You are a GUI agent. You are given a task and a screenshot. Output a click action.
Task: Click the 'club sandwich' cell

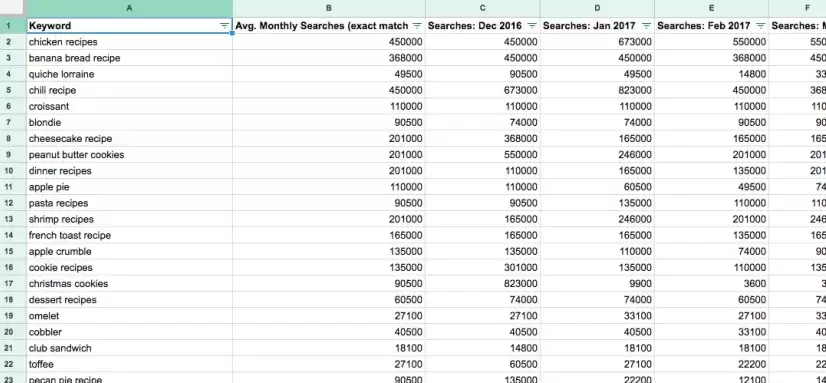130,348
